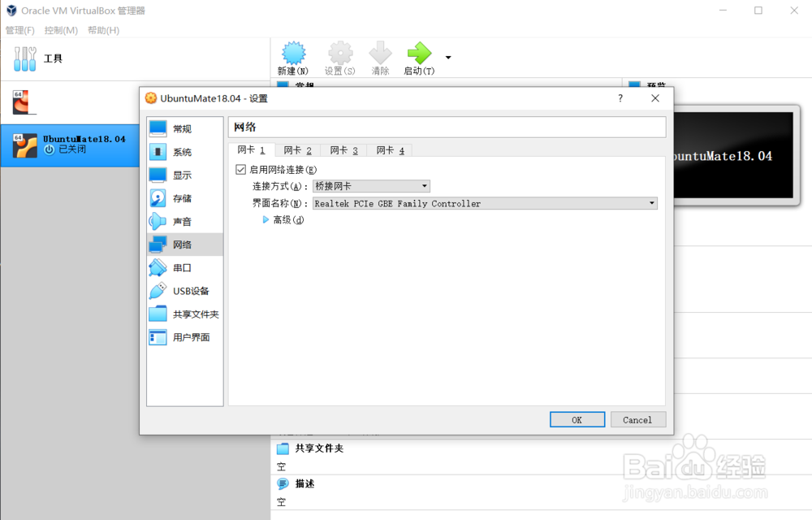Viewport: 812px width, 520px height.
Task: Open the 帮助(H) menu
Action: pos(104,30)
